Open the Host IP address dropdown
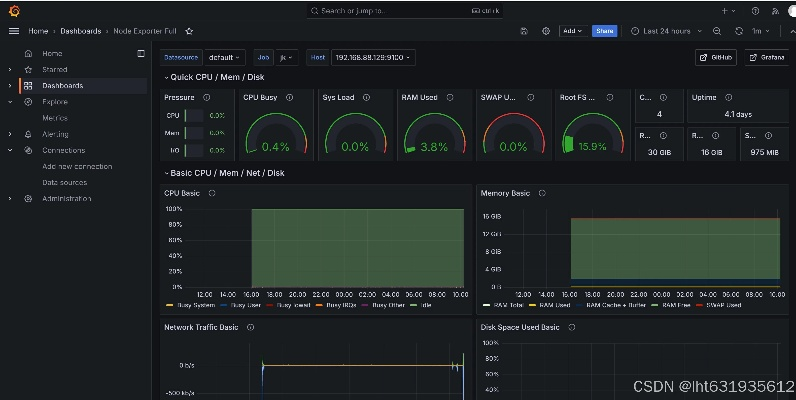 (x=372, y=58)
